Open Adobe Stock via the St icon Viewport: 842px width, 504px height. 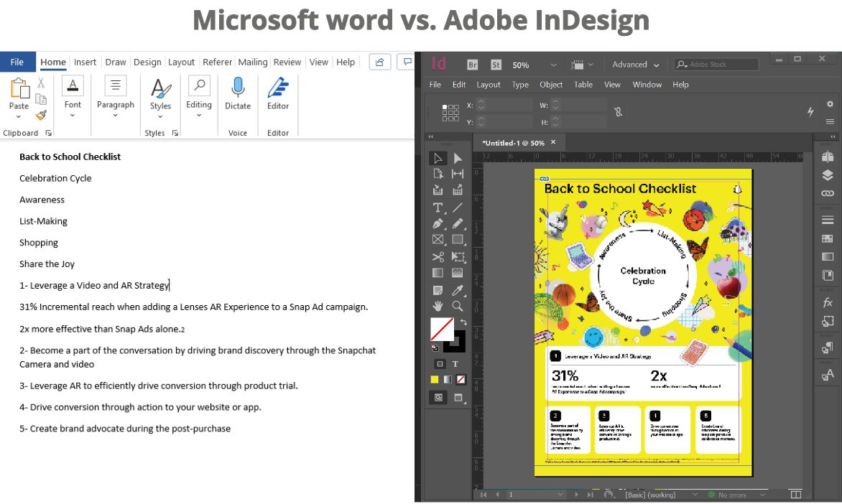point(496,65)
